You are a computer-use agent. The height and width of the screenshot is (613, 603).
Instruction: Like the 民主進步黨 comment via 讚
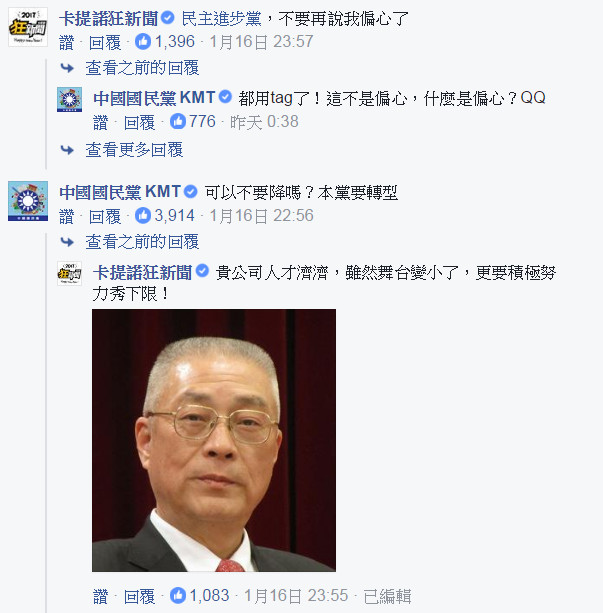click(66, 42)
